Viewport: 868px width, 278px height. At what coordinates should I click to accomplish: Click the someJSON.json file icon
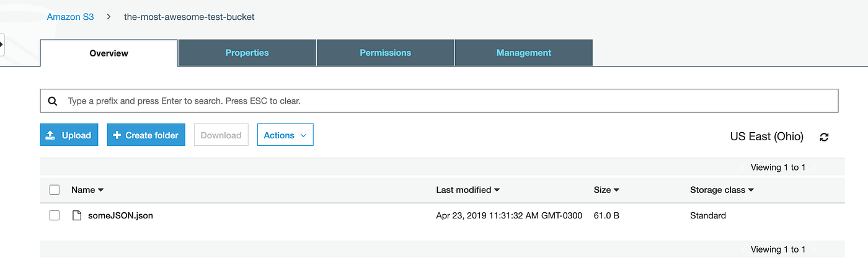77,215
